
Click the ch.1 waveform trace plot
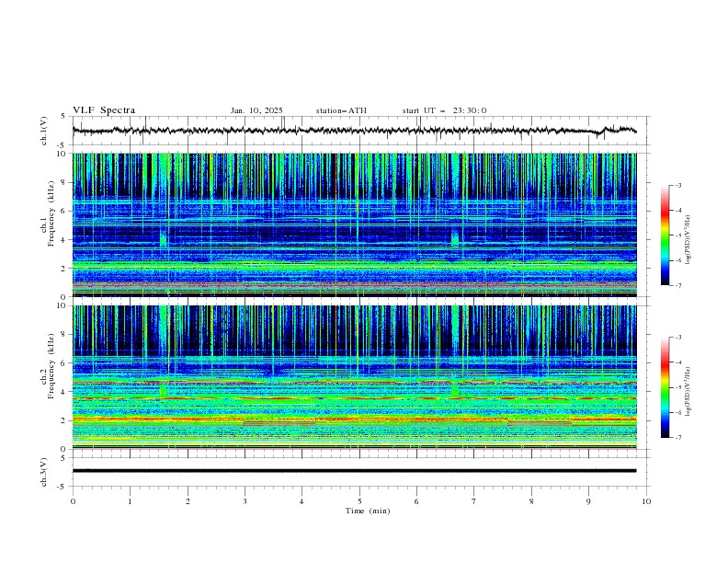tap(354, 131)
